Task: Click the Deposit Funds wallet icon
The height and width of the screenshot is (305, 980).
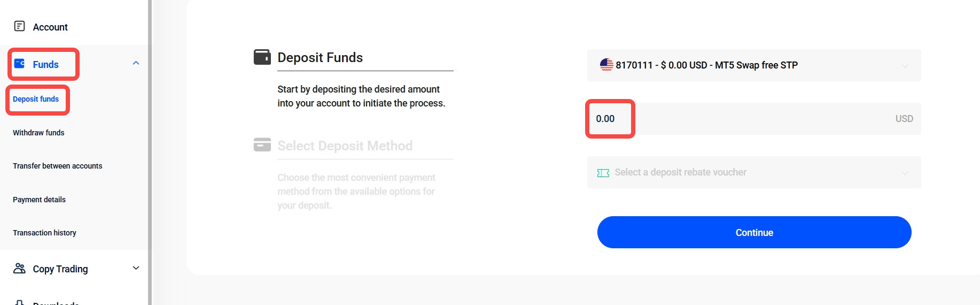Action: (262, 57)
